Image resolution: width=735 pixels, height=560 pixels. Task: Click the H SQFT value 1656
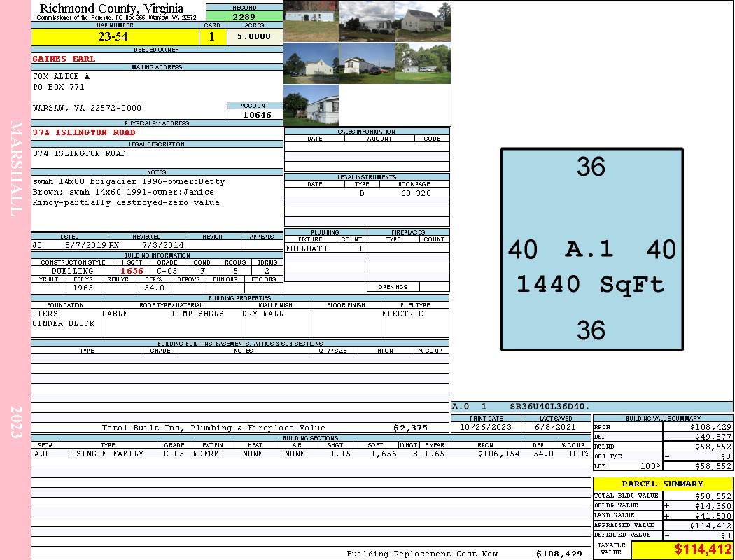click(x=132, y=271)
